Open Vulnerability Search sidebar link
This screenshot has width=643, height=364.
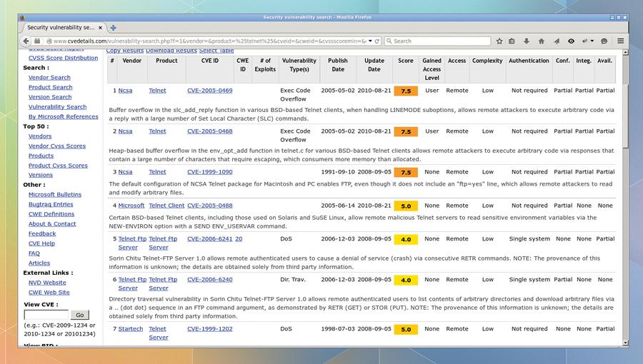(57, 107)
